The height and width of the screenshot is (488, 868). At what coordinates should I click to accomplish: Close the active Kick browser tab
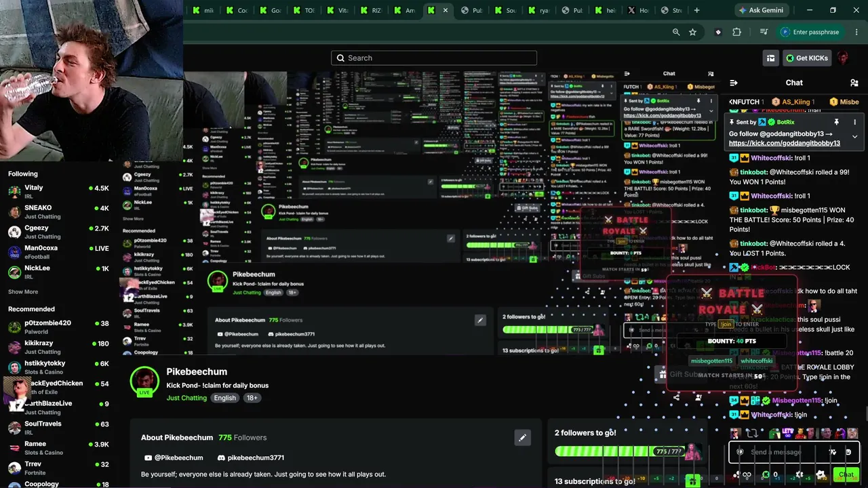(445, 10)
